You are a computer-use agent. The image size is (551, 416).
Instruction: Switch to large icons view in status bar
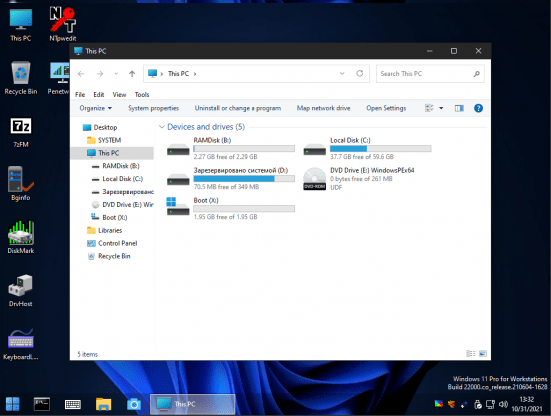coord(483,353)
